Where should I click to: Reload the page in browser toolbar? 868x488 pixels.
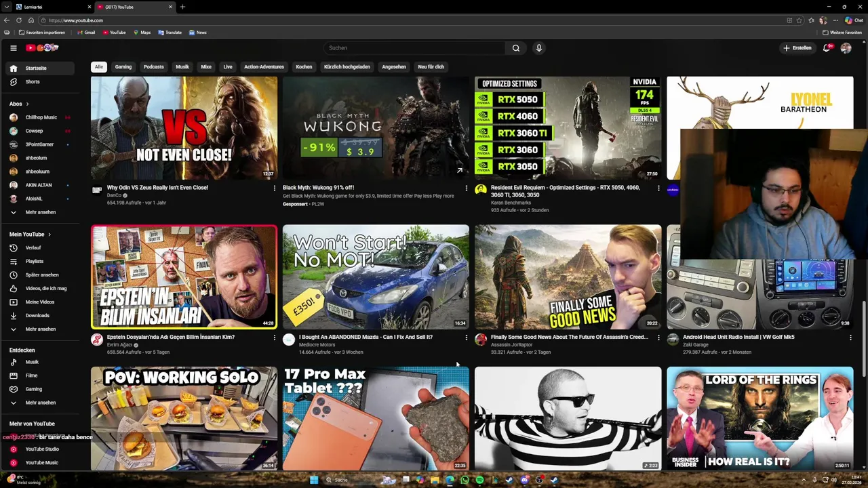19,20
